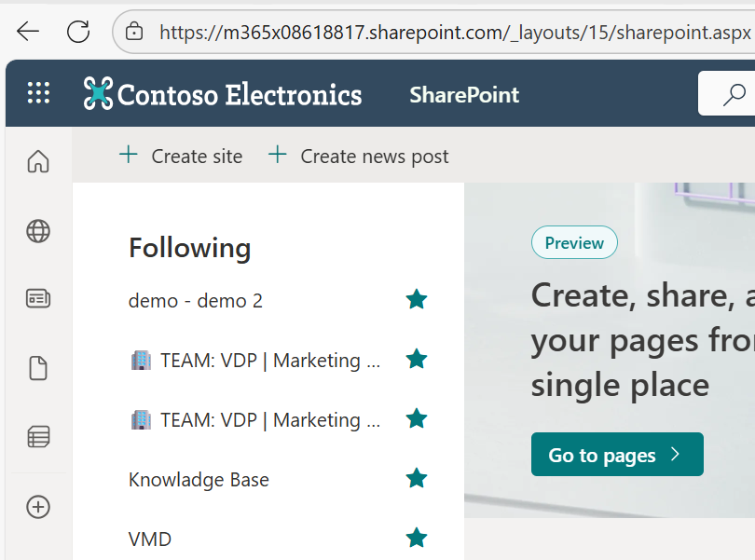Open the second TEAM: VDP | Marketing site

(255, 420)
